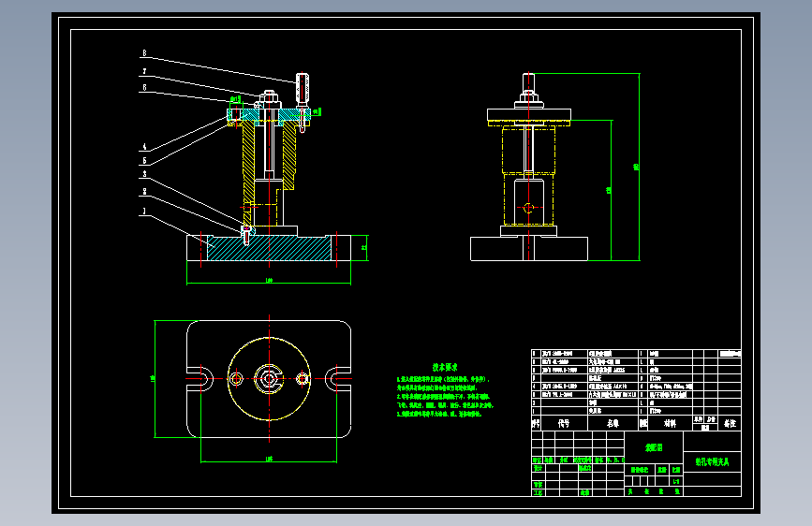Click part balloon number 7
This screenshot has height=526, width=812.
coord(144,71)
